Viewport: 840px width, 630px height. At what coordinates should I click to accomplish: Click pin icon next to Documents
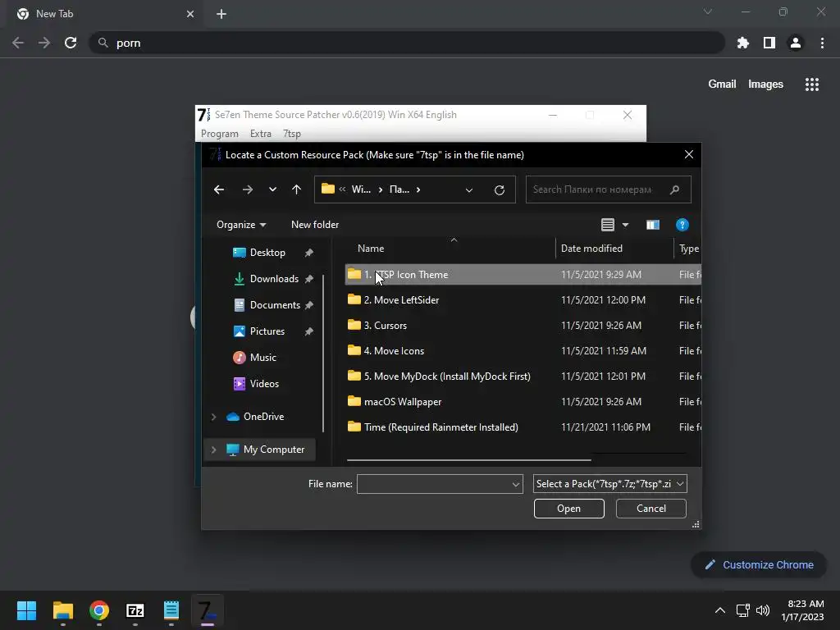click(309, 305)
